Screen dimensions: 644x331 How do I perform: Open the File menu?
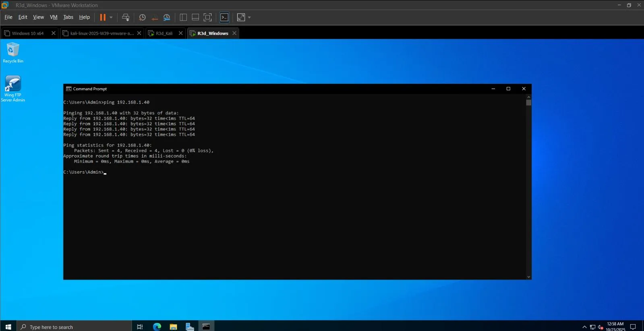click(x=8, y=17)
